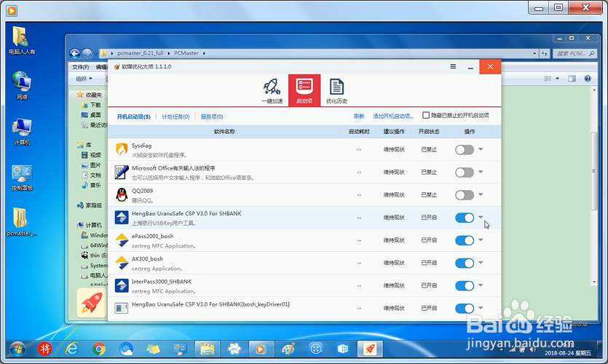608x364 pixels.
Task: Disable InterPass3000_SHBANK startup toggle
Action: click(x=465, y=285)
